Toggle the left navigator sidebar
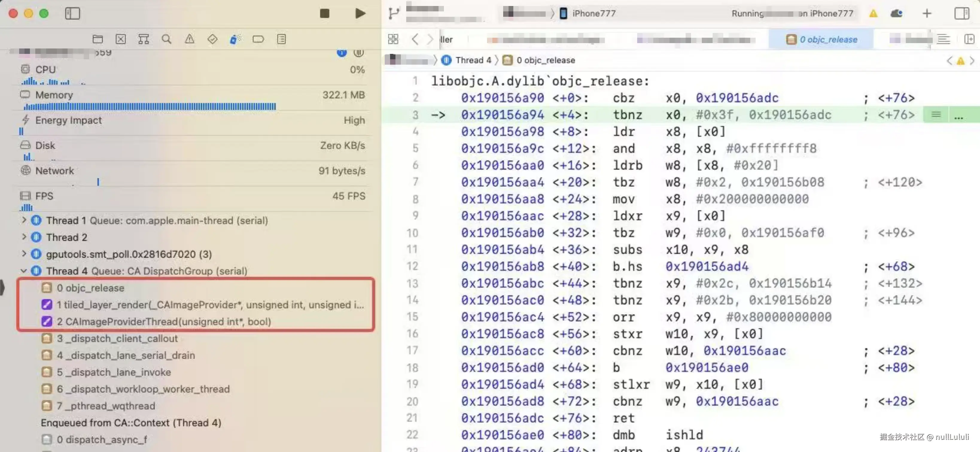 [72, 14]
